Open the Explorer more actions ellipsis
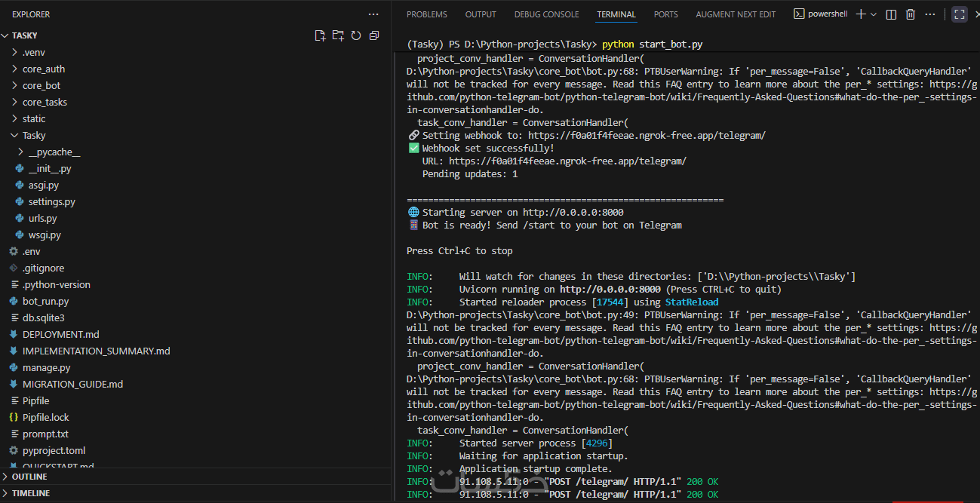Viewport: 980px width, 503px height. (x=373, y=14)
